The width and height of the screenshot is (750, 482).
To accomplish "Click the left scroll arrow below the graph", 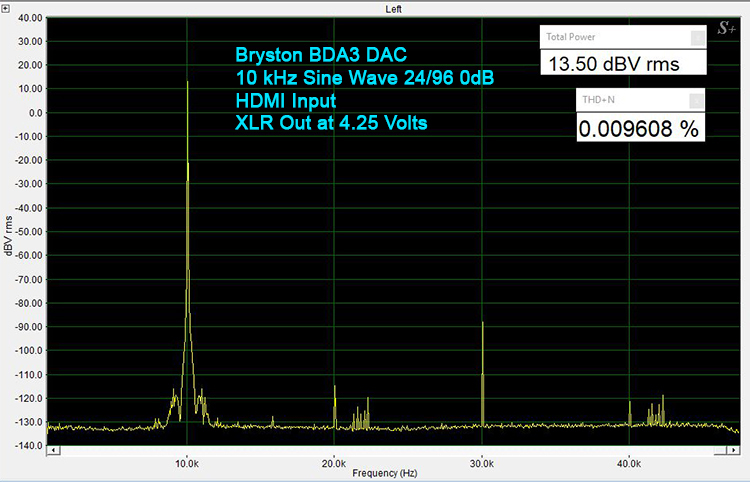I will click(x=52, y=451).
